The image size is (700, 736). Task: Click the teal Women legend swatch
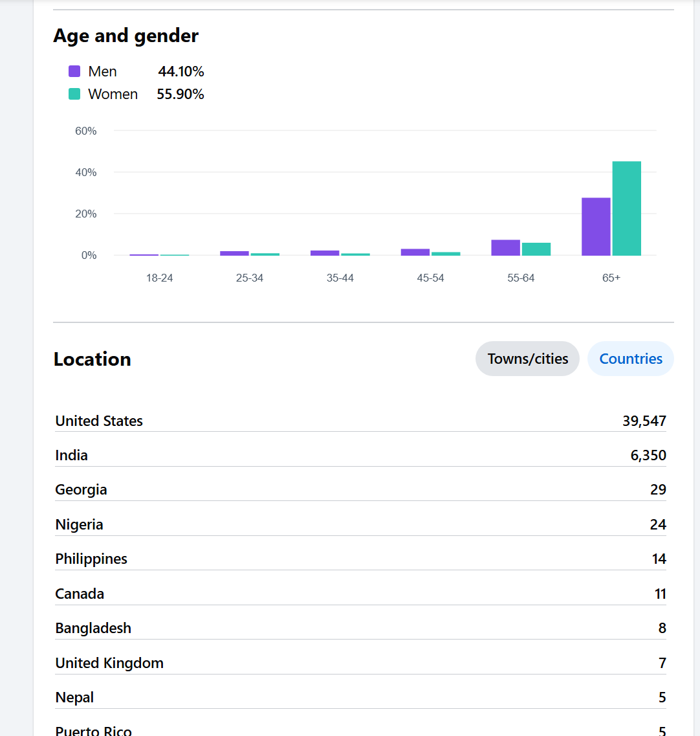point(74,94)
